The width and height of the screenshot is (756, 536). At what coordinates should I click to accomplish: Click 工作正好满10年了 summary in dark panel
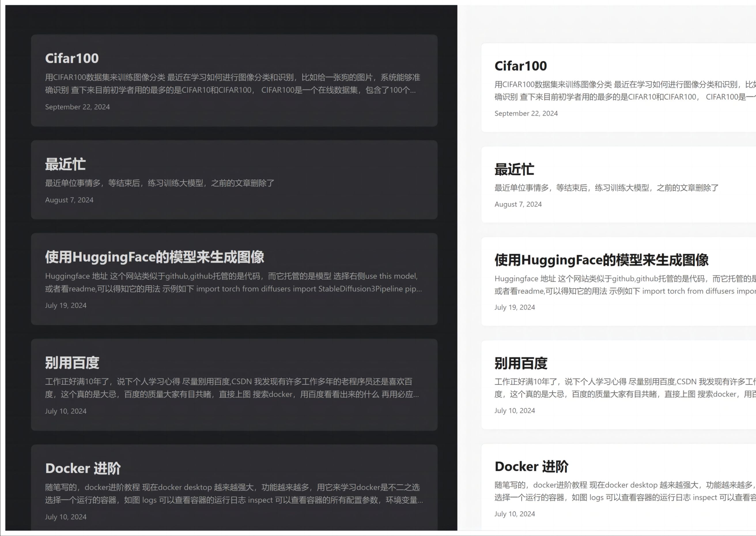click(x=232, y=388)
